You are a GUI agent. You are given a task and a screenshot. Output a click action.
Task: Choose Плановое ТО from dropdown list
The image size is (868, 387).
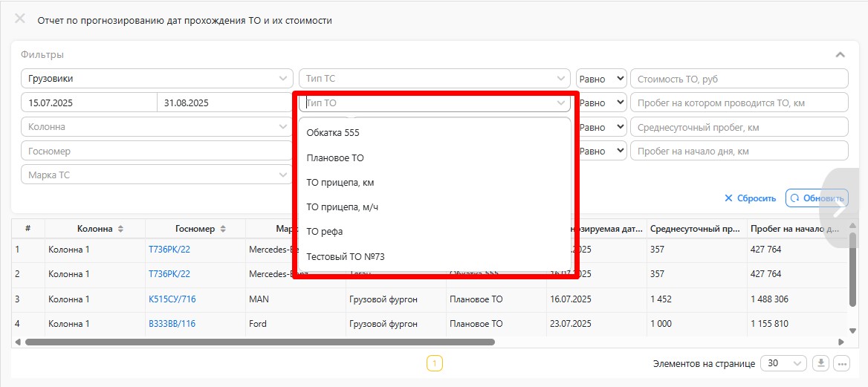(335, 158)
